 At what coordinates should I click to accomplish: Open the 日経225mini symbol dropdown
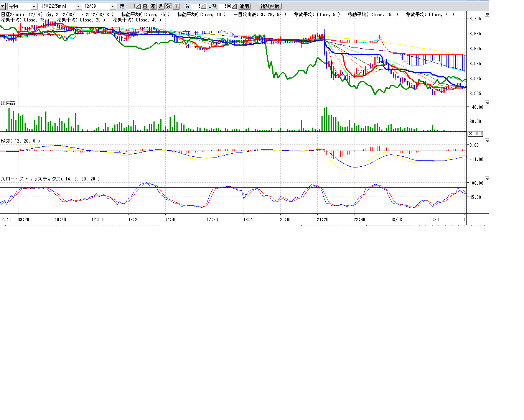tap(78, 7)
